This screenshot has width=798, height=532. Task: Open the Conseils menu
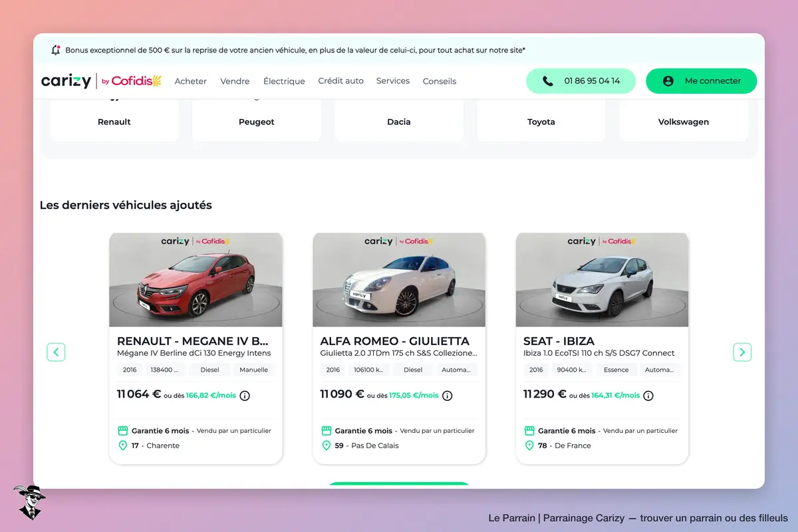pos(440,81)
